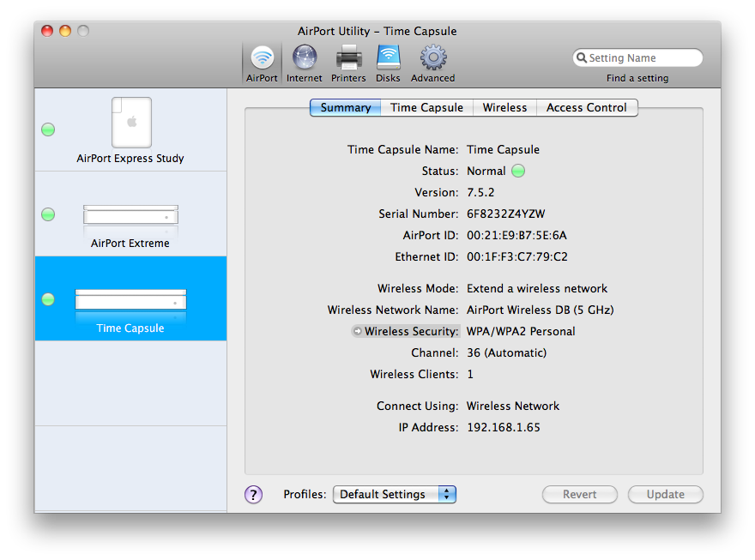The height and width of the screenshot is (560, 755).
Task: Open the Disks toolbar icon
Action: [x=388, y=57]
